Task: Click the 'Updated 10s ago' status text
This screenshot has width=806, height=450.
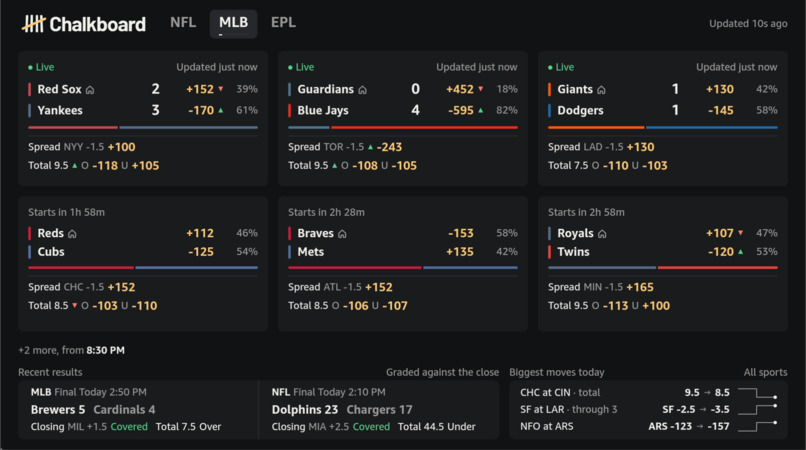Action: (x=748, y=24)
